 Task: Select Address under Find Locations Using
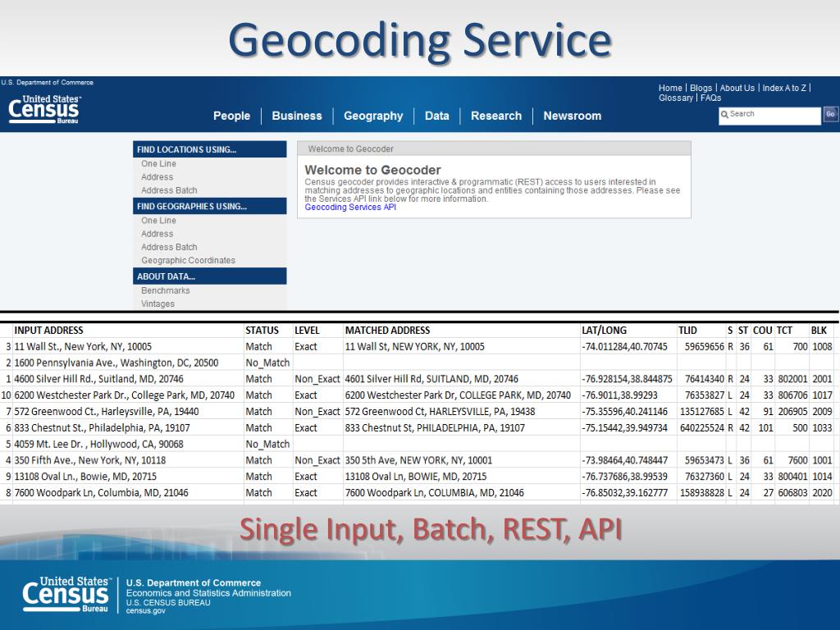(157, 177)
